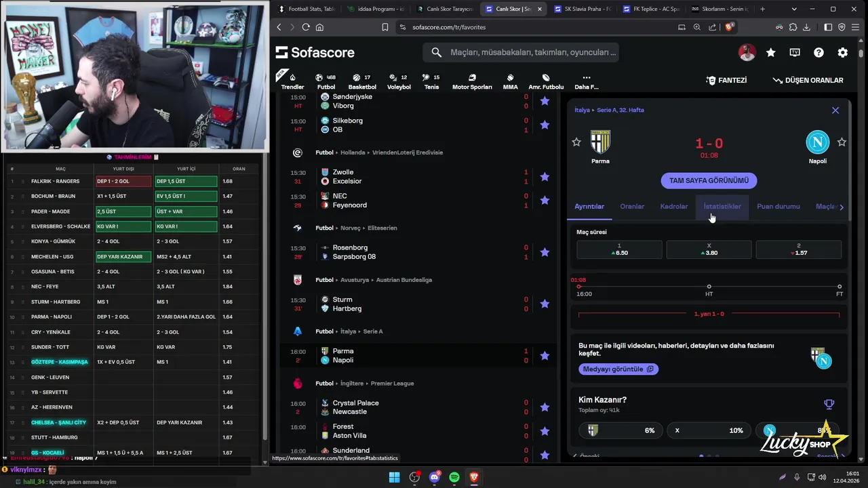Viewport: 868px width, 488px height.
Task: Vote draw X in Kim Kazanır poll
Action: (x=709, y=430)
